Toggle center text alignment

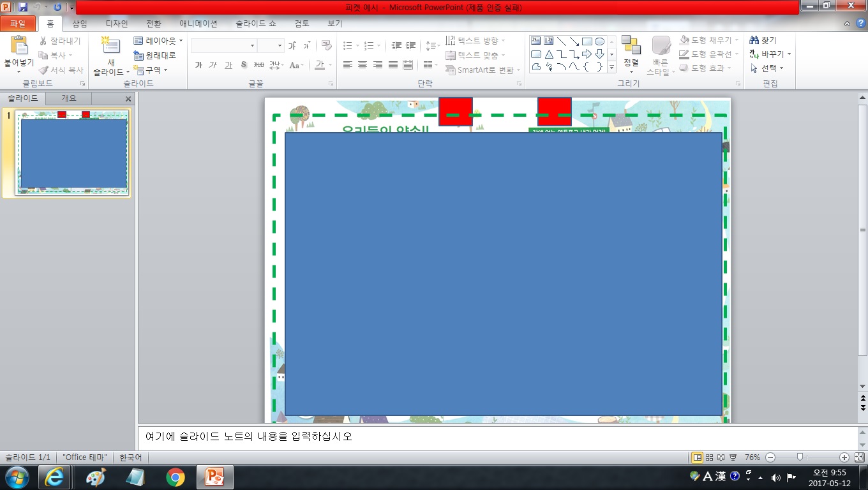363,65
